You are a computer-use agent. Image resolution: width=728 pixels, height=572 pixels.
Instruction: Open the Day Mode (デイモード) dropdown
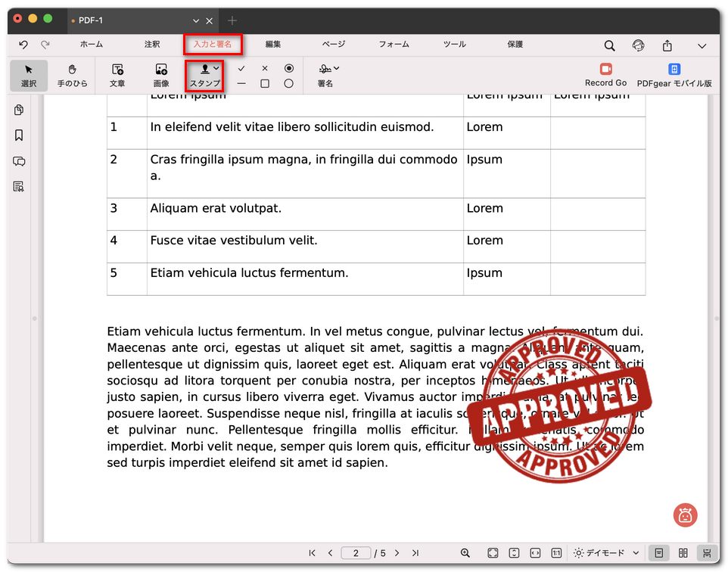click(607, 553)
